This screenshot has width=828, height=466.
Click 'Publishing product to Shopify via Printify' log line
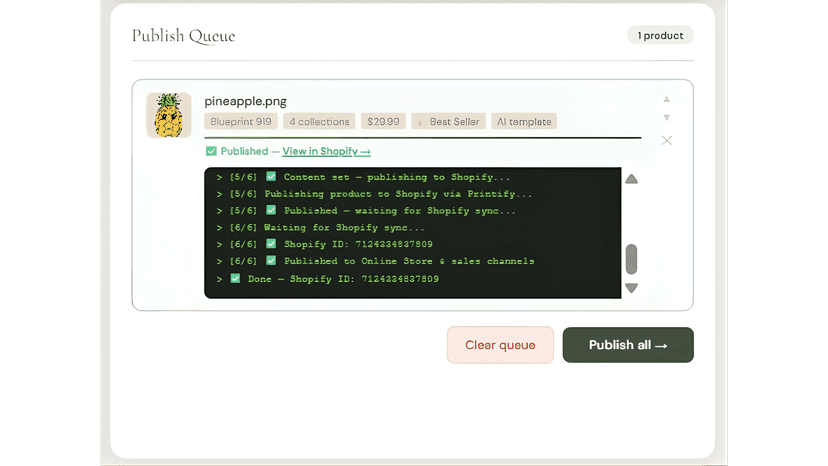(374, 194)
